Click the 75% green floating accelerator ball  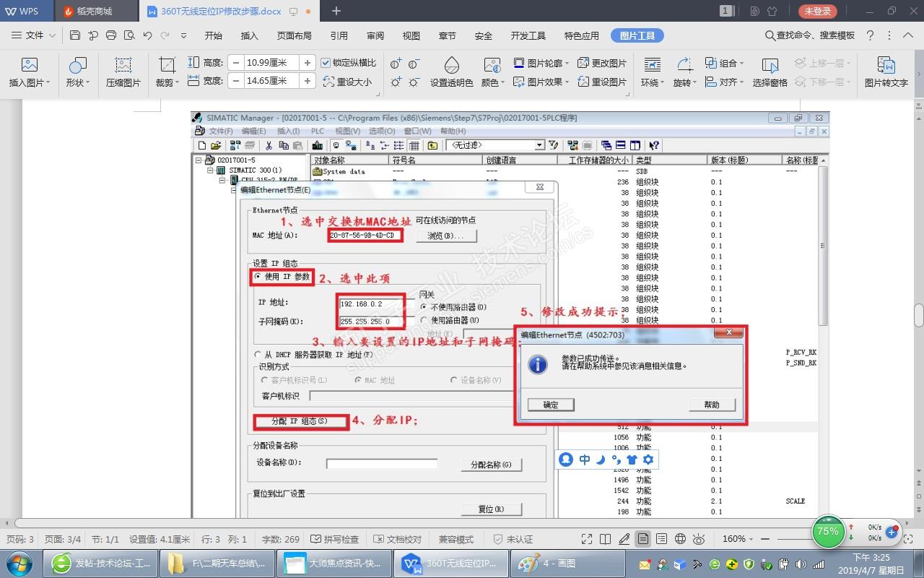coord(827,532)
